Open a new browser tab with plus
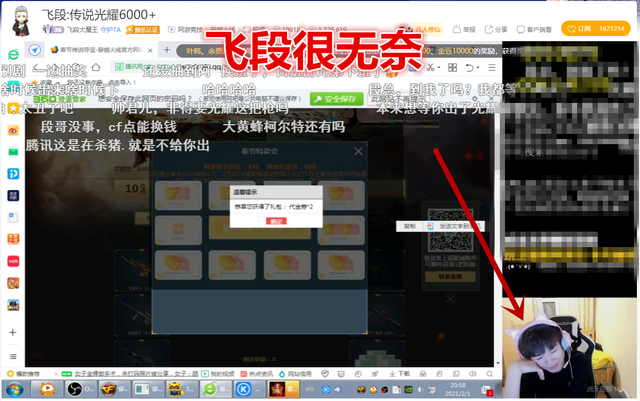Viewport: 640px width, 401px height. (167, 50)
